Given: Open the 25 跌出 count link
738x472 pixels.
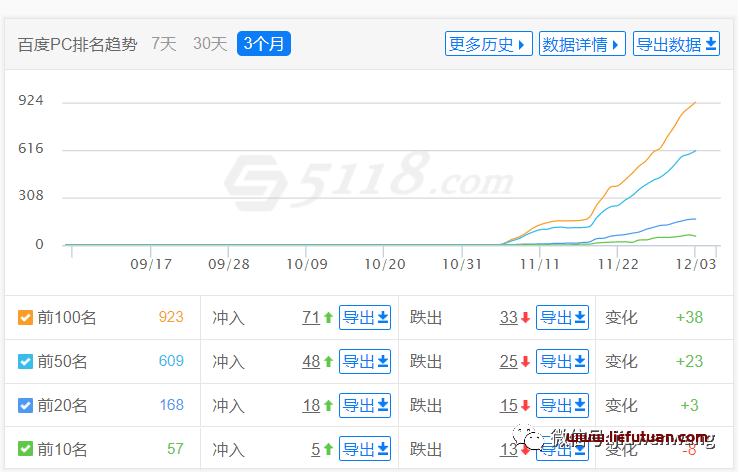Looking at the screenshot, I should pyautogui.click(x=509, y=361).
